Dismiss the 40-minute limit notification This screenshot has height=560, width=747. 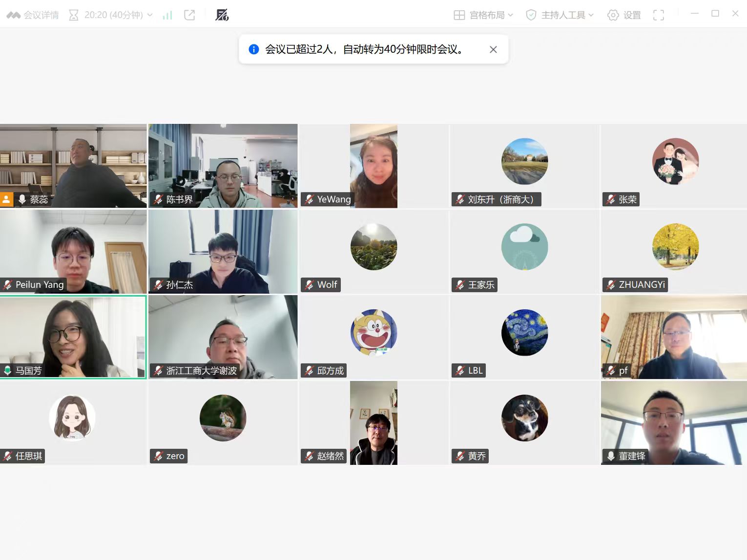tap(493, 49)
